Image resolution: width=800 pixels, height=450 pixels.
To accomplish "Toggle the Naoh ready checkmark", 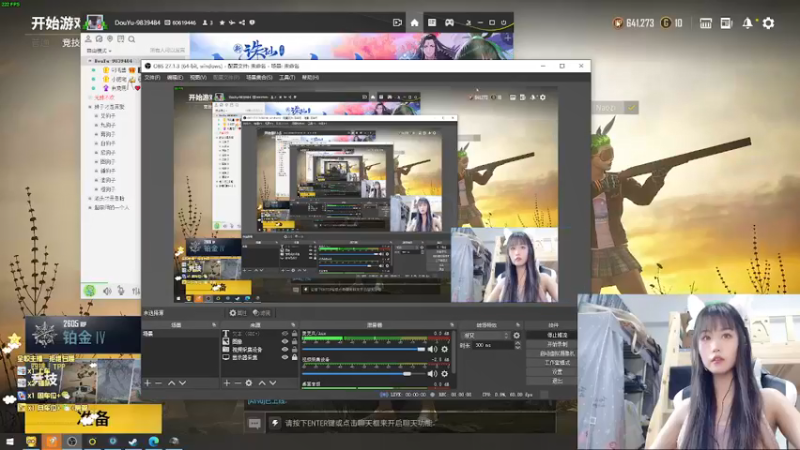I will click(x=632, y=108).
